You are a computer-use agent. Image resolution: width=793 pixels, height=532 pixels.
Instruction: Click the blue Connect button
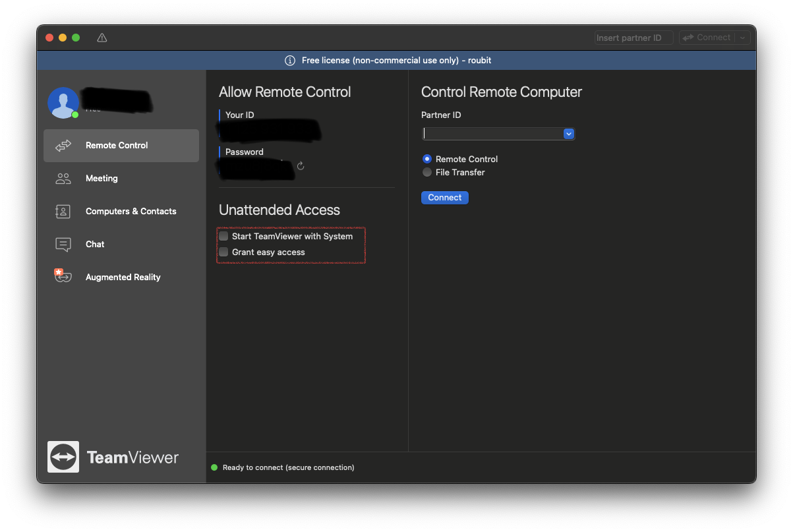click(445, 198)
